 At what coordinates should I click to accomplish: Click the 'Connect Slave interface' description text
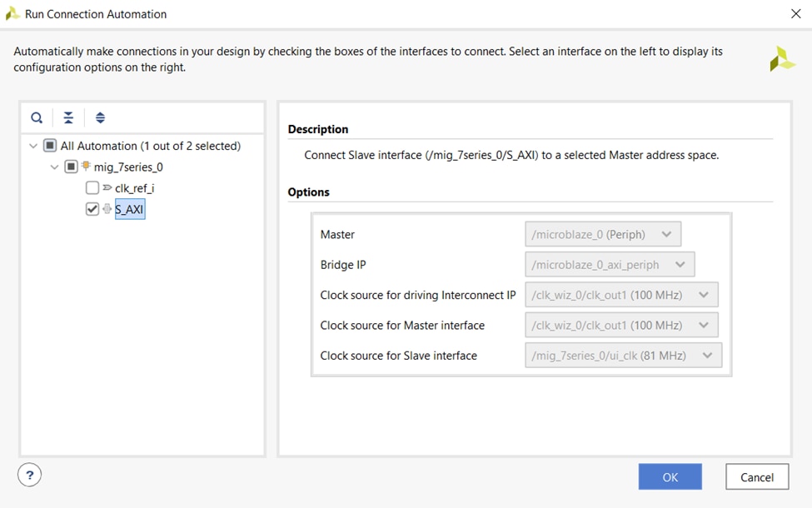point(511,156)
